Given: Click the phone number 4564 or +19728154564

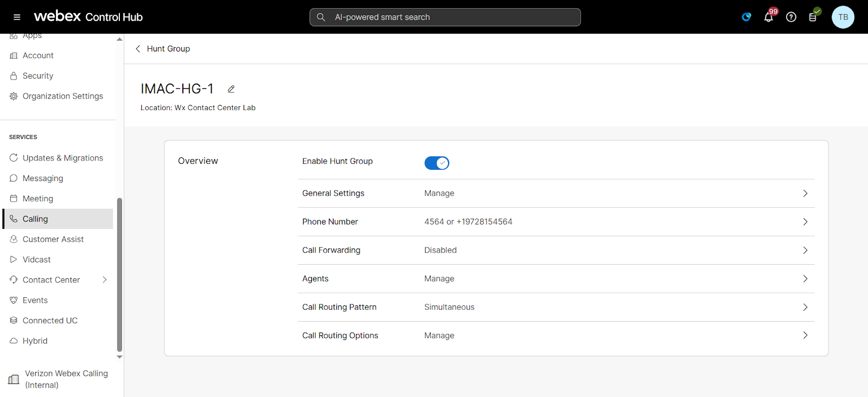Looking at the screenshot, I should (x=468, y=222).
